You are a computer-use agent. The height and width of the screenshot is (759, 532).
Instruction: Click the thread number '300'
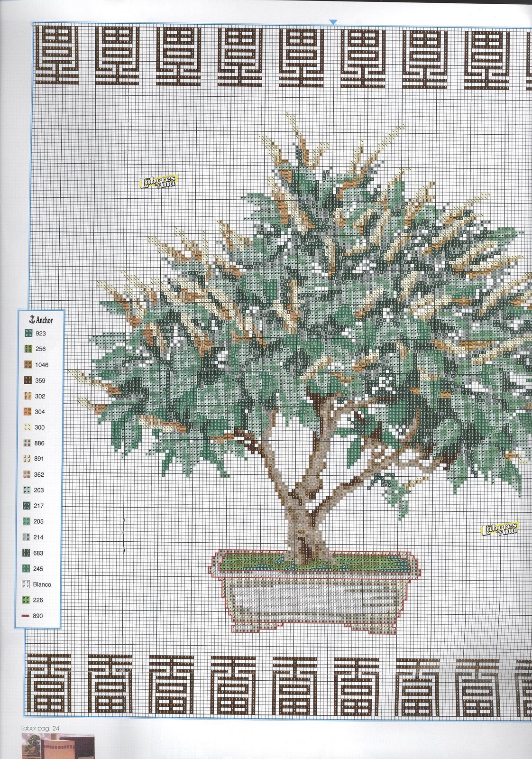pyautogui.click(x=40, y=427)
